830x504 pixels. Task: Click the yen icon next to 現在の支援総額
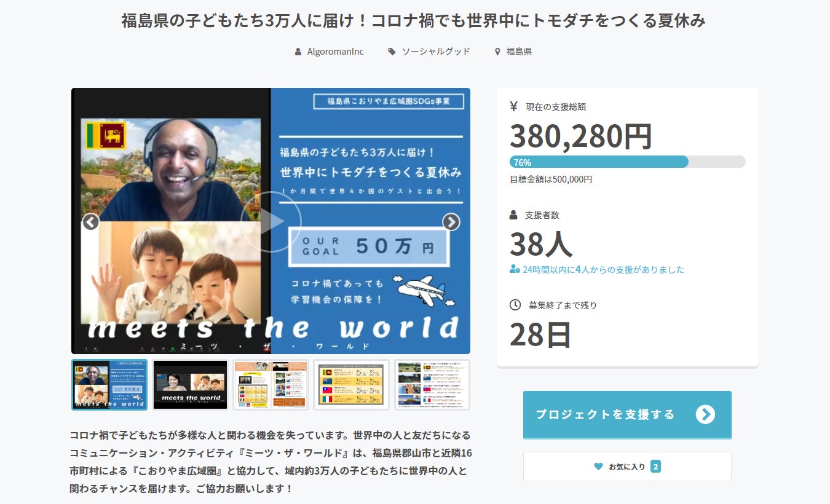514,106
